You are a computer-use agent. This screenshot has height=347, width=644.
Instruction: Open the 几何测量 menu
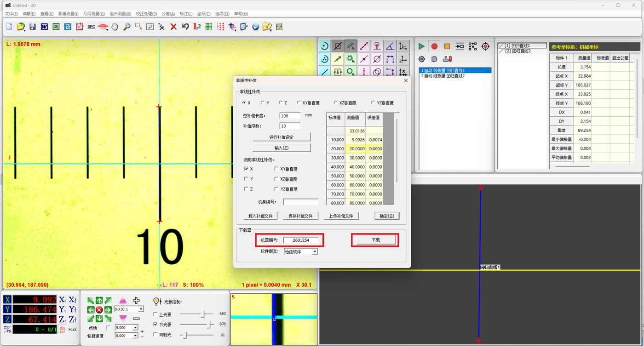coord(94,14)
